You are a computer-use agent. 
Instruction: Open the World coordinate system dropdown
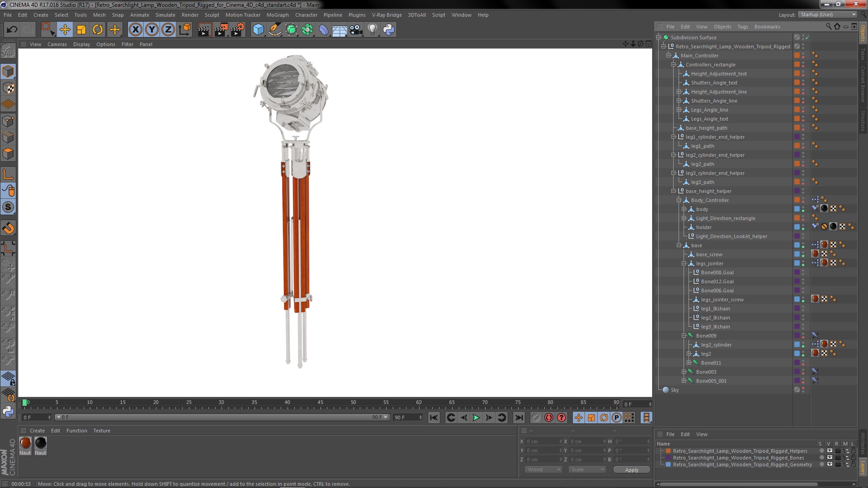pos(543,469)
